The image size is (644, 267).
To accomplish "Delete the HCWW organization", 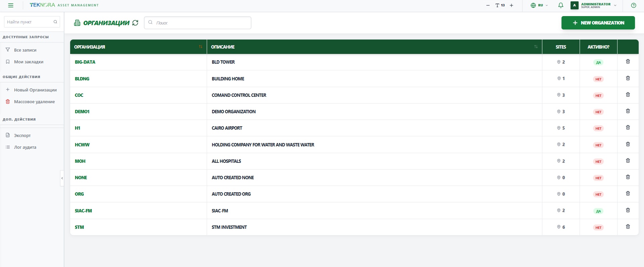I will (x=628, y=144).
